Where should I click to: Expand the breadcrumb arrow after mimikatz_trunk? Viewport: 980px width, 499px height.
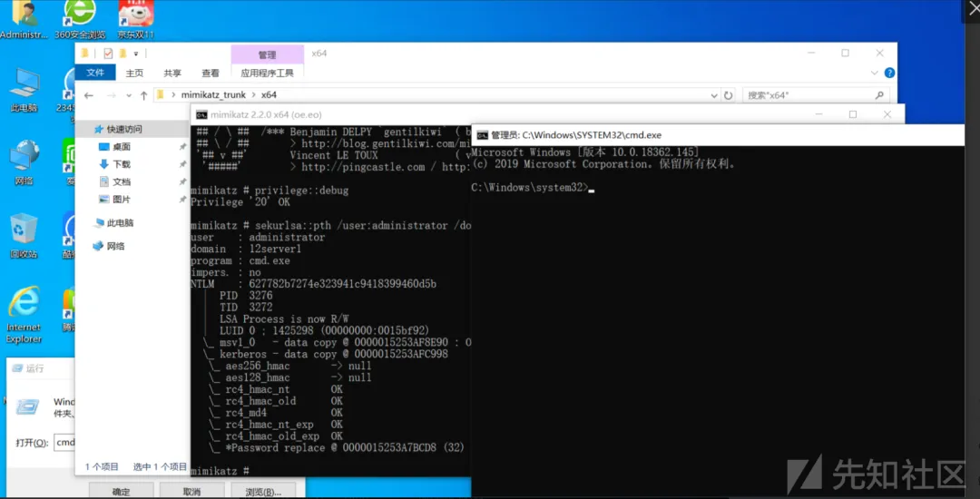click(x=253, y=95)
